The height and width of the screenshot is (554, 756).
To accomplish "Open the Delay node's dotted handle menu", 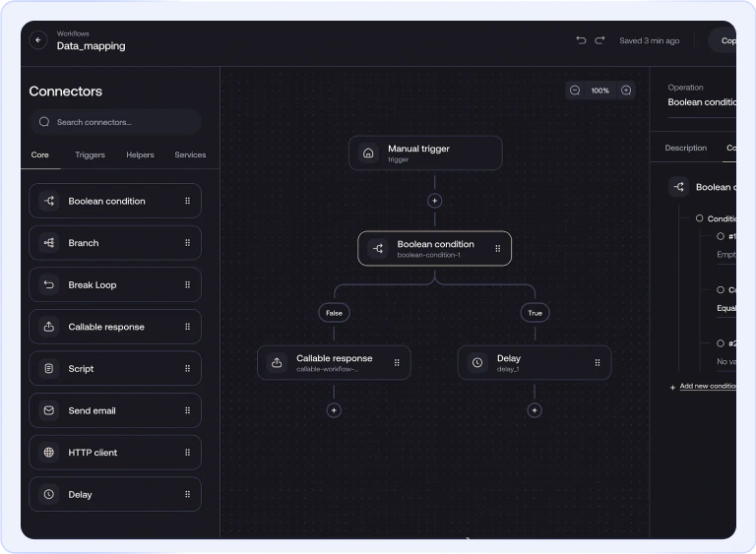I will coord(597,362).
